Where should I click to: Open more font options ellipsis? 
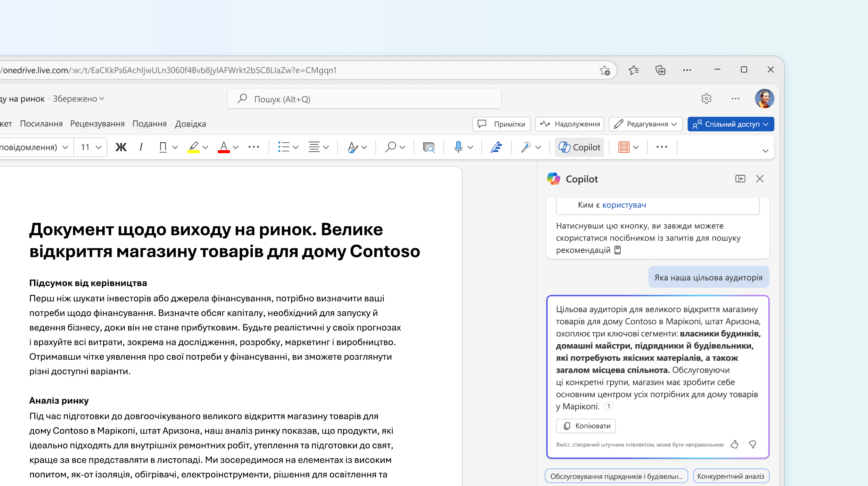[x=254, y=147]
